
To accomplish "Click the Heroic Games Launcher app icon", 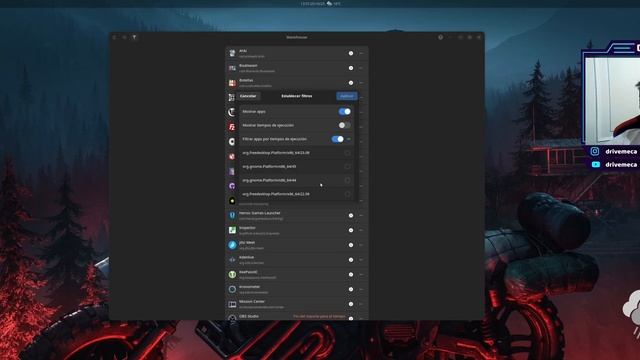I will (x=232, y=216).
